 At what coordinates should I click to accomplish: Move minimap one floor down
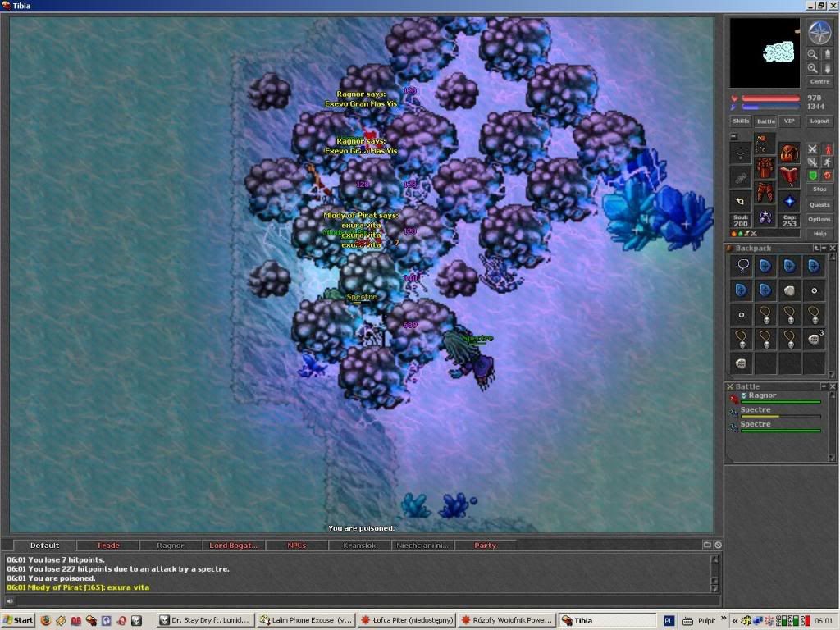(x=827, y=69)
